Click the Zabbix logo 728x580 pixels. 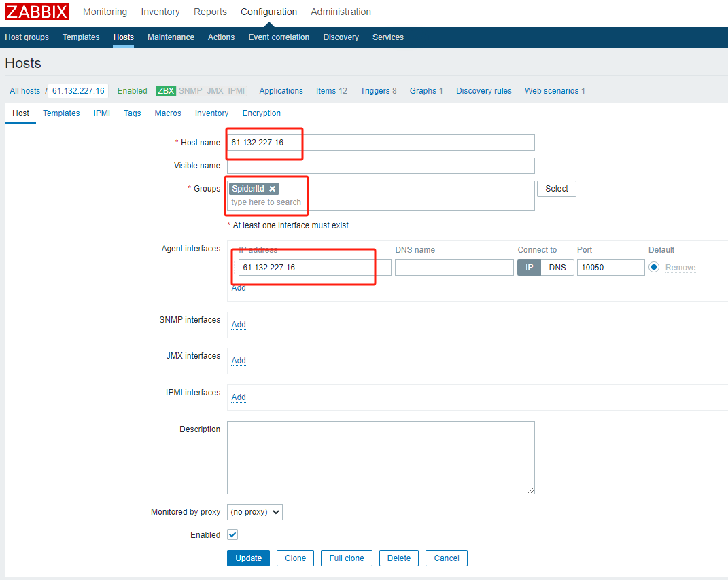[x=37, y=12]
